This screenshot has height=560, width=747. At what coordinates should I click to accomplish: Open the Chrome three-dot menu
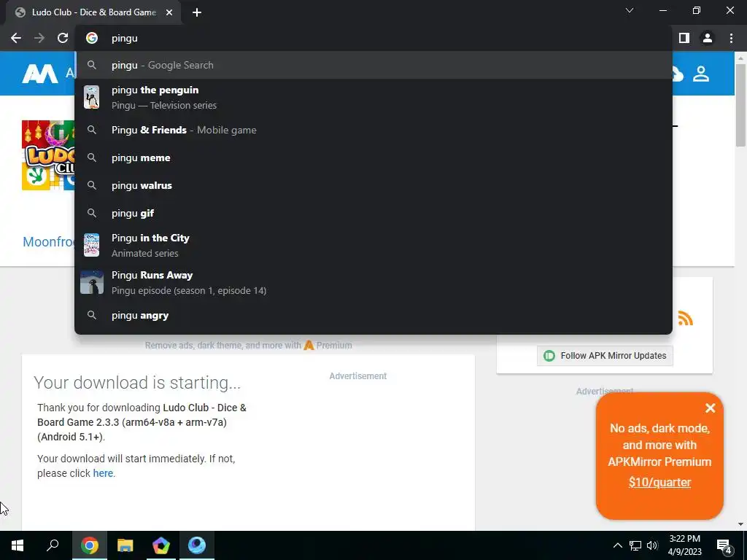[731, 38]
